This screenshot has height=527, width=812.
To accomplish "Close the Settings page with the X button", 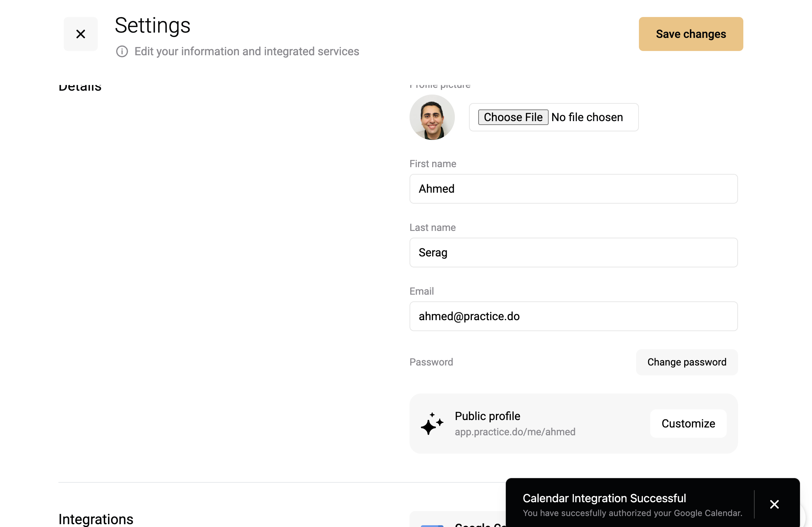I will tap(81, 34).
